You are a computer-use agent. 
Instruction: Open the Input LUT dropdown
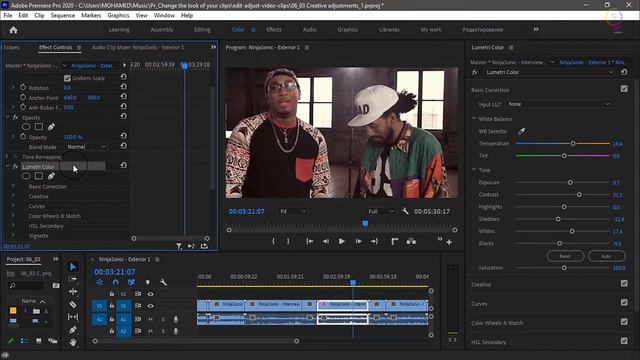[x=559, y=104]
